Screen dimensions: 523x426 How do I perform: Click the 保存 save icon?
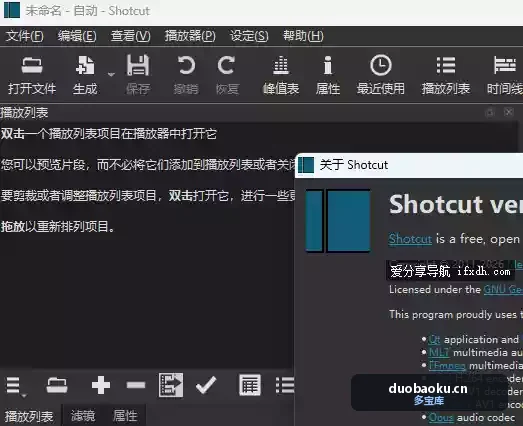(x=138, y=75)
